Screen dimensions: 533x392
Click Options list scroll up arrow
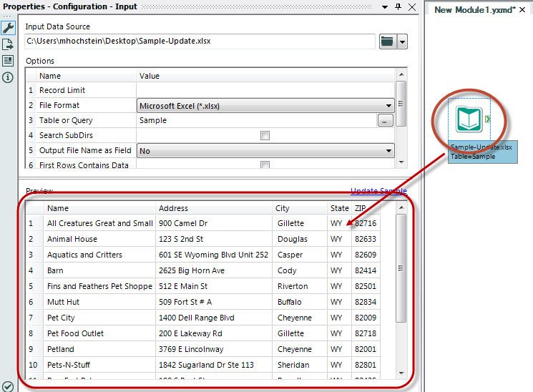tap(401, 74)
